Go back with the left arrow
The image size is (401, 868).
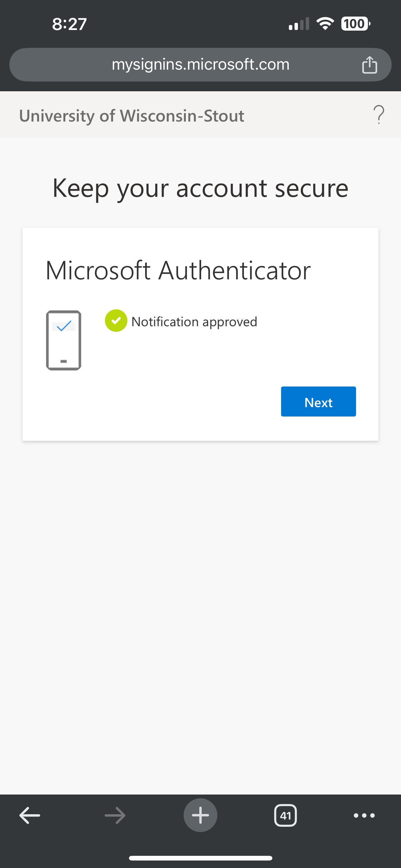pos(30,816)
